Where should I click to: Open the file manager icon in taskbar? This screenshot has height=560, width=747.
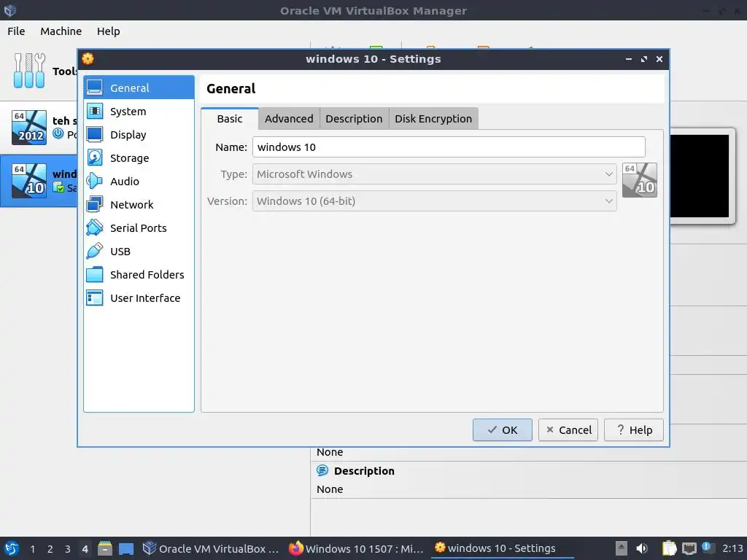105,548
